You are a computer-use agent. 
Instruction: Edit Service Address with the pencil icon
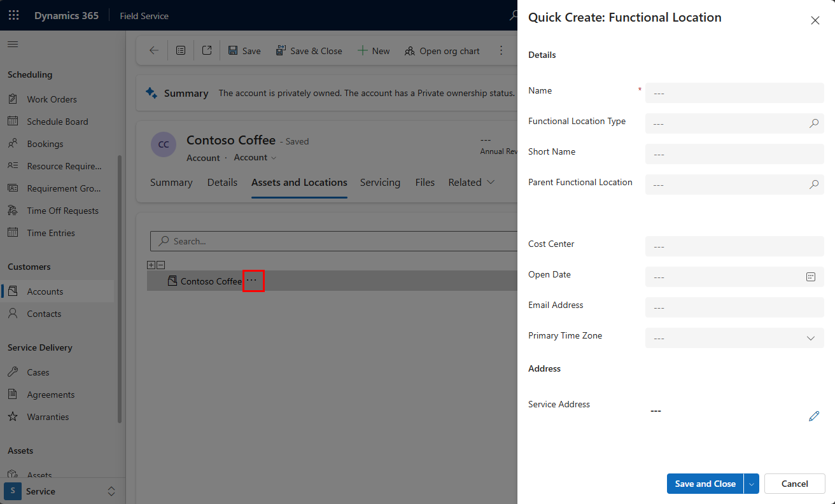coord(814,416)
